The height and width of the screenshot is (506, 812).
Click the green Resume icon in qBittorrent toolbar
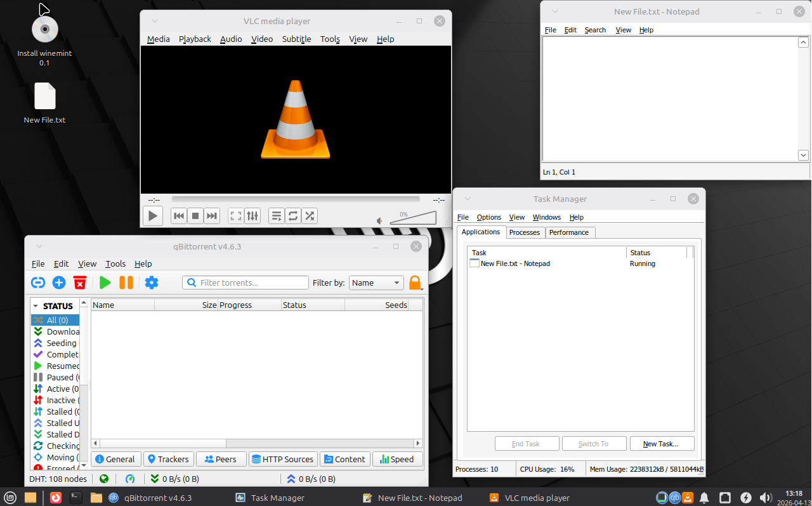[x=105, y=283]
